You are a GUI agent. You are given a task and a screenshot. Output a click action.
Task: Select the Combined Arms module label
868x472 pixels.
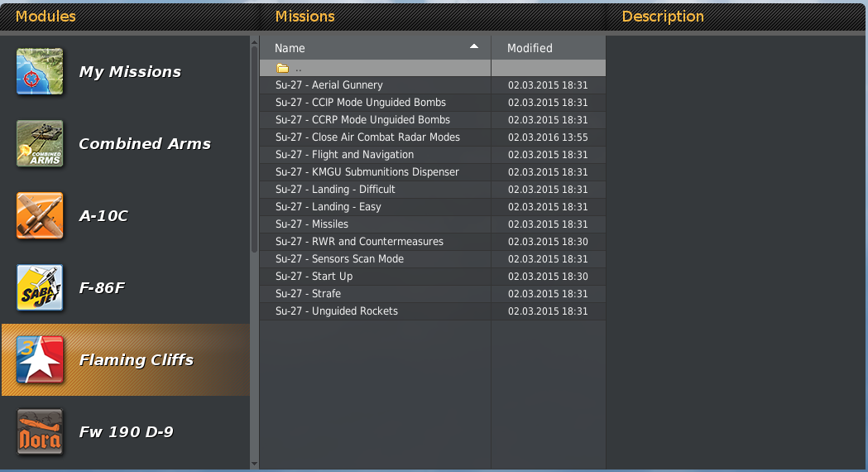point(145,144)
